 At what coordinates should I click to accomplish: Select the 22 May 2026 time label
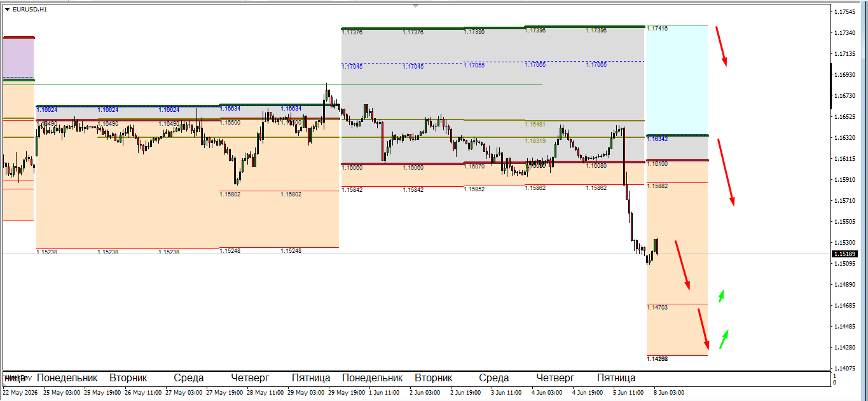pyautogui.click(x=19, y=393)
